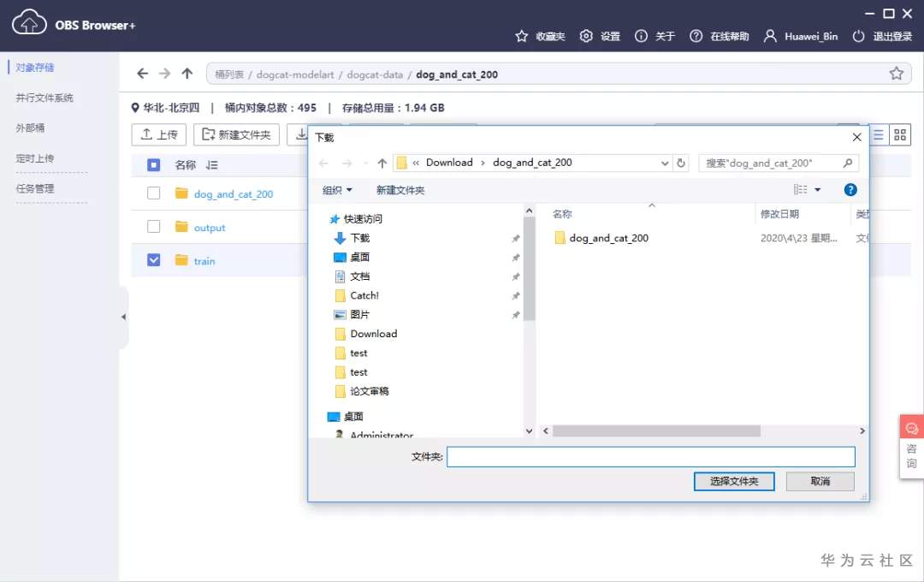Click 桶列表 in the breadcrumb

click(229, 74)
